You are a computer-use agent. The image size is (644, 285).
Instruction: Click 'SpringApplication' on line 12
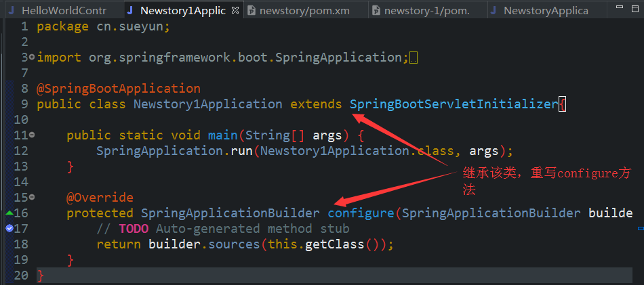160,151
